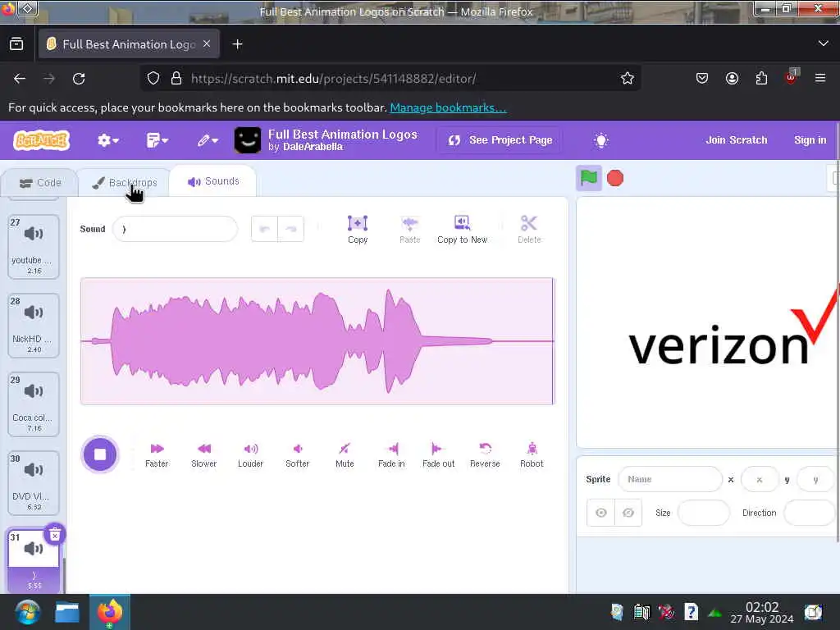This screenshot has width=840, height=630.
Task: Open the tutorials lightbulb
Action: pos(601,140)
